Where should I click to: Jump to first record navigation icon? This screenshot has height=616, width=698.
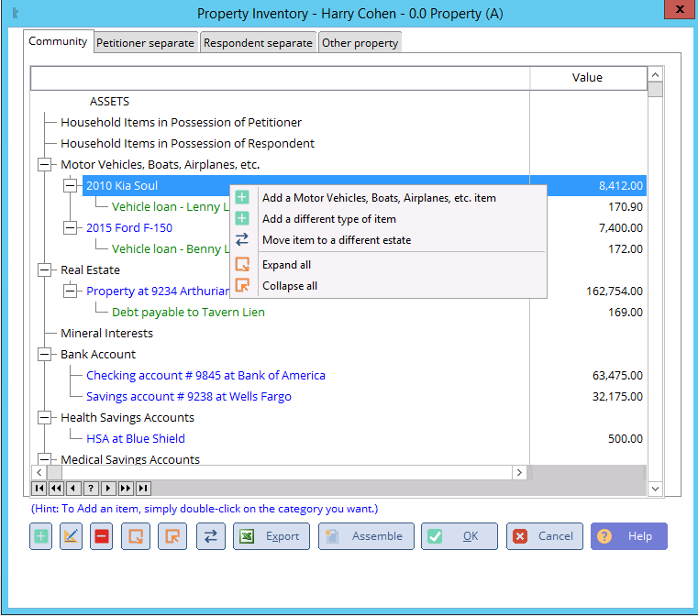coord(39,489)
